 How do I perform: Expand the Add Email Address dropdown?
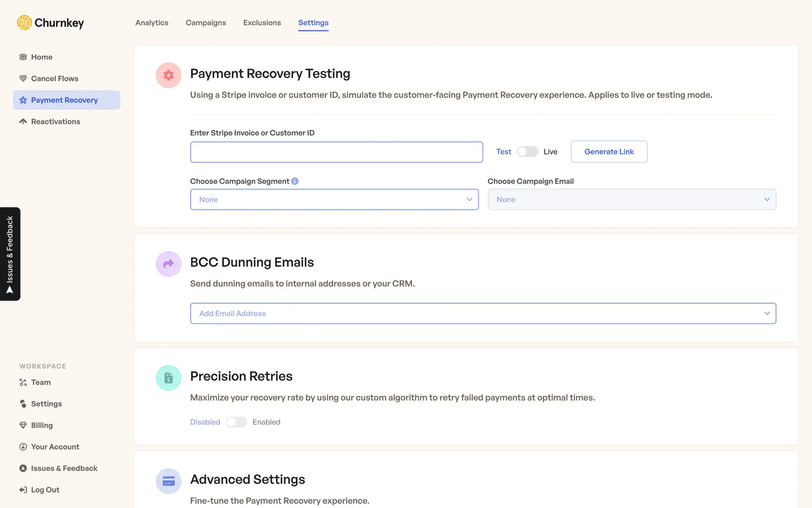483,313
